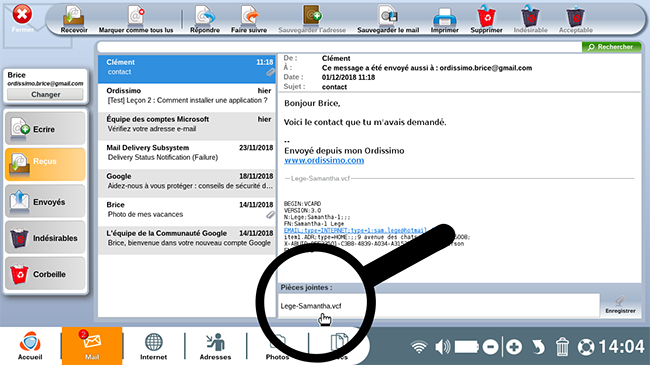
Task: Click the Wi-Fi status icon
Action: point(419,347)
